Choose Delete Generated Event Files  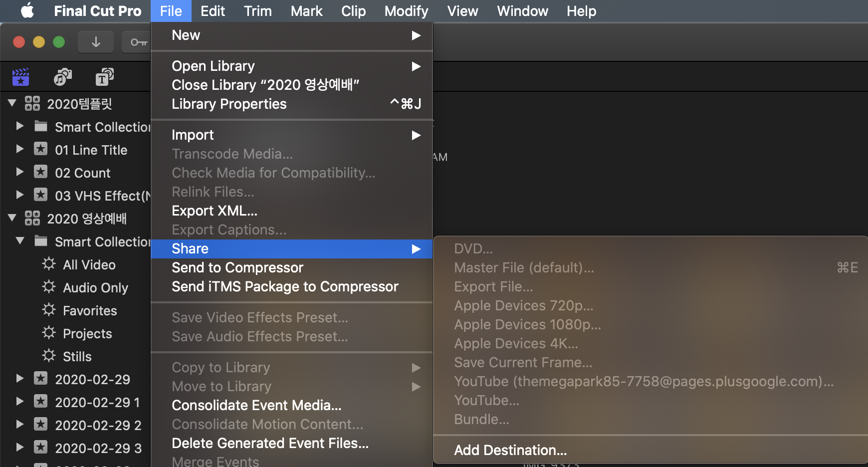click(292, 443)
